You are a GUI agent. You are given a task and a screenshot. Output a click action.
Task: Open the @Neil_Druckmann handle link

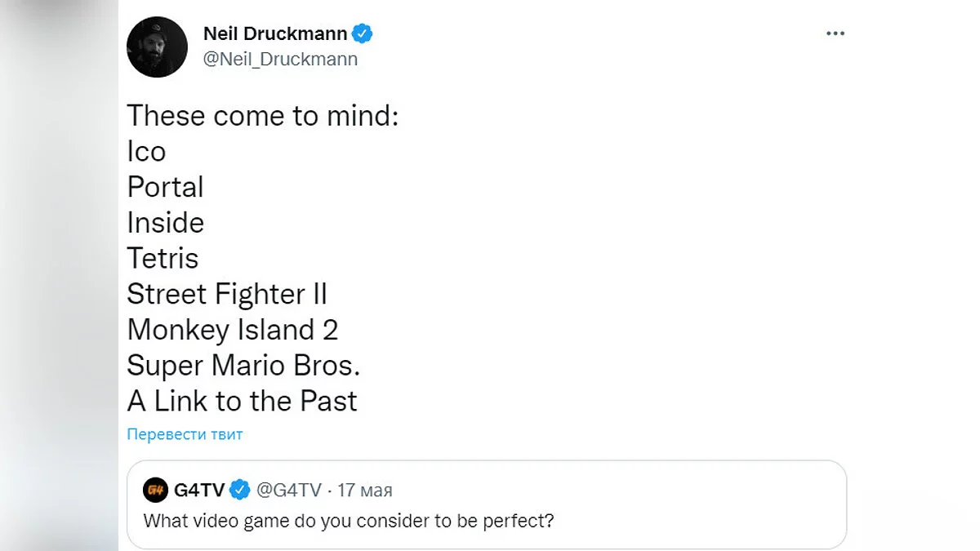pos(280,59)
